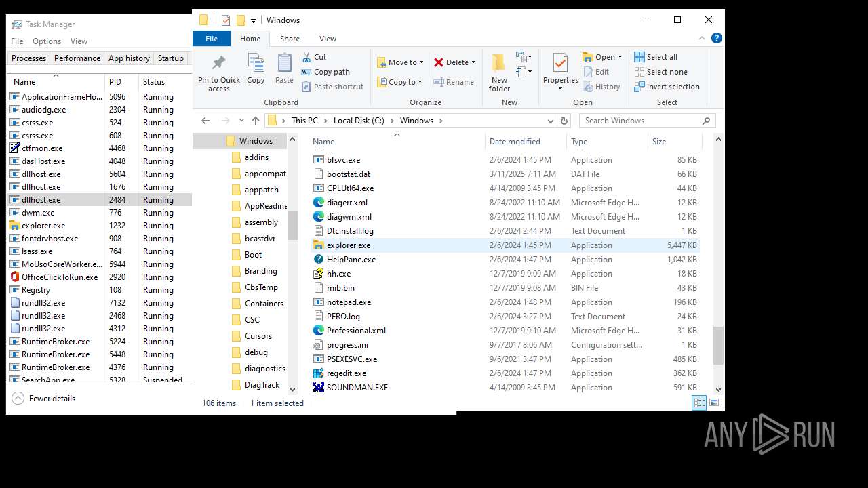Click Paste shortcut in the ribbon

tap(332, 87)
